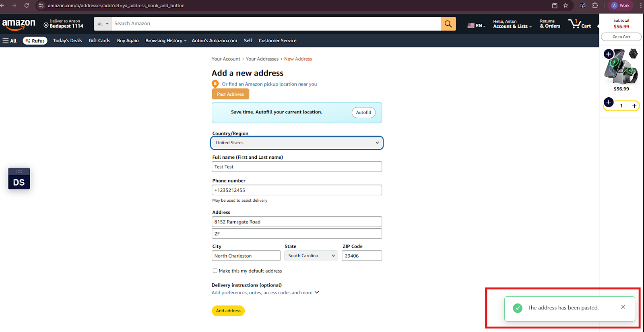This screenshot has width=644, height=332.
Task: Open the All hamburger menu
Action: (x=10, y=41)
